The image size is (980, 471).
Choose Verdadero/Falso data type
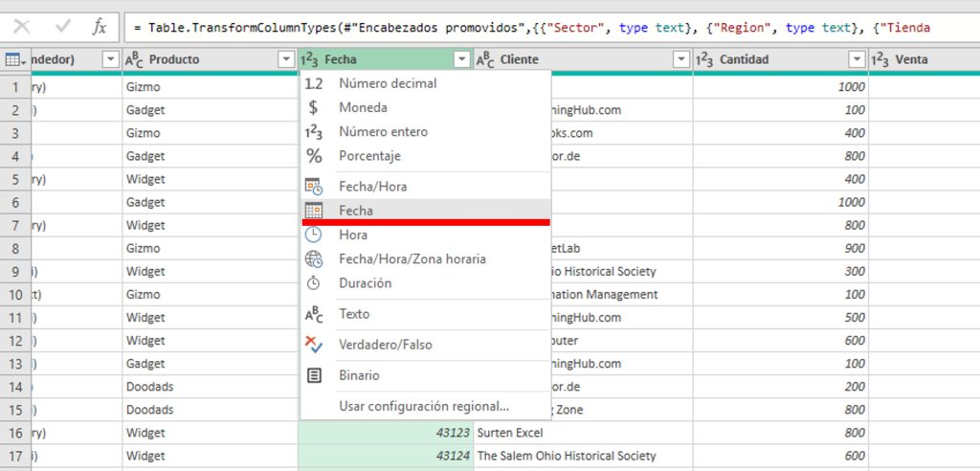(426, 345)
